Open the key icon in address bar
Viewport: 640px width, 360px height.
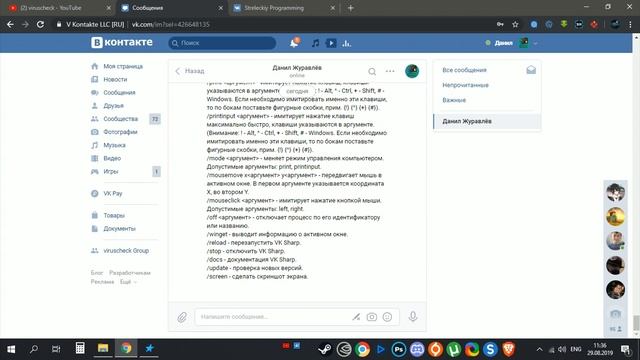tap(500, 24)
